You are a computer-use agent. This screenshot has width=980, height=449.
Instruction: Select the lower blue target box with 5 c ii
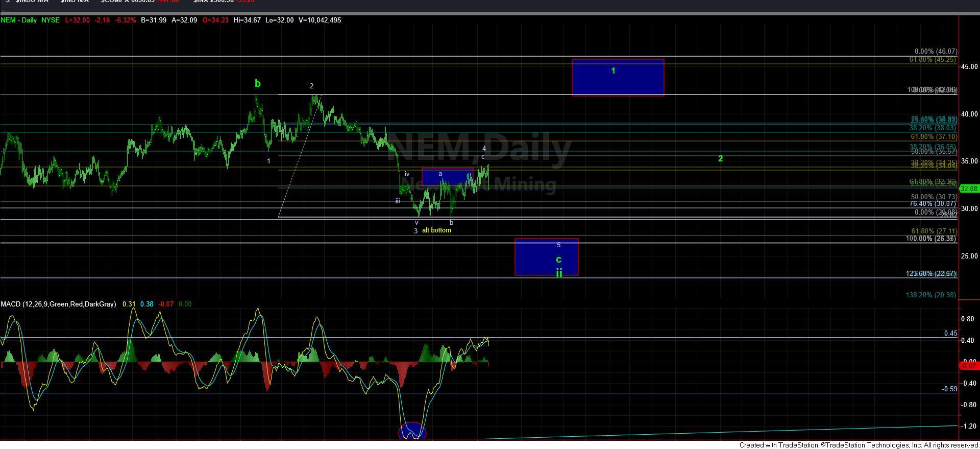pos(546,257)
